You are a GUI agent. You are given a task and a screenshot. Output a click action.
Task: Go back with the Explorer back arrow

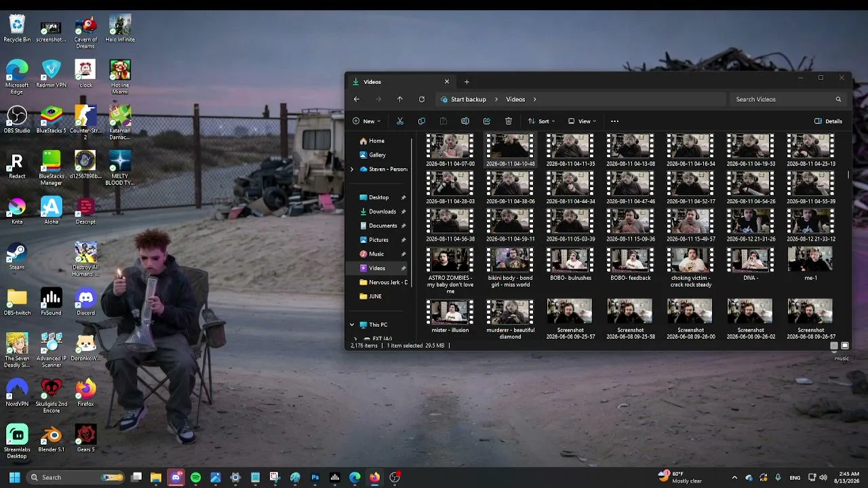click(x=357, y=99)
